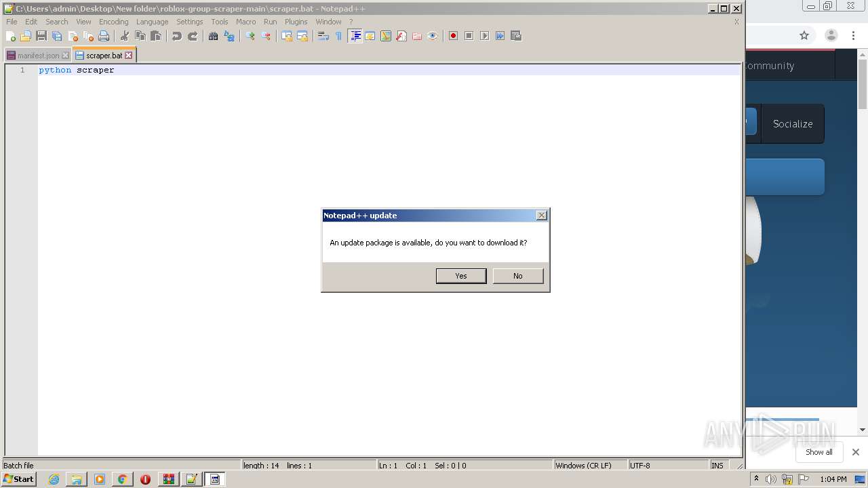This screenshot has height=488, width=868.
Task: Click the volume icon in system tray
Action: (771, 479)
